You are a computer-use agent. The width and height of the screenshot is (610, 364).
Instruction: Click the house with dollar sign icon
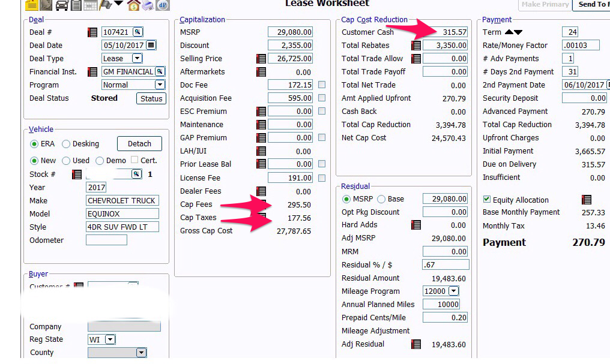[133, 5]
